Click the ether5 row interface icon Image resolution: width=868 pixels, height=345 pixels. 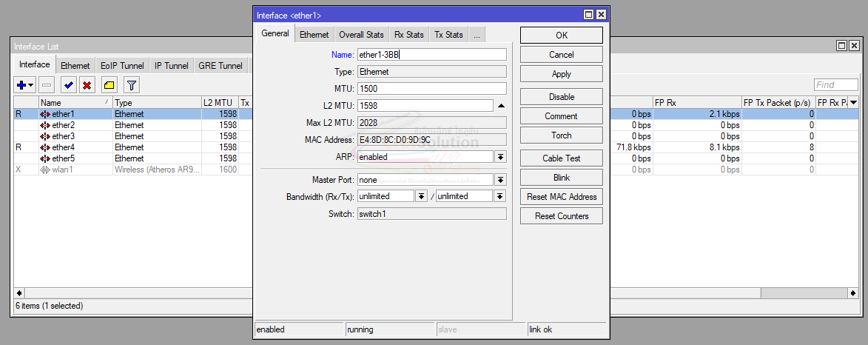[x=45, y=158]
